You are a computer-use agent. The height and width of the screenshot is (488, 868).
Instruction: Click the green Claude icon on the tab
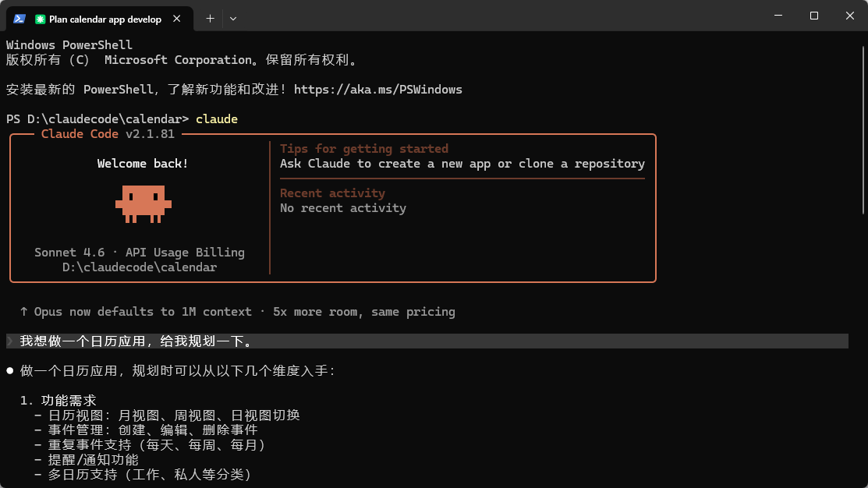40,19
